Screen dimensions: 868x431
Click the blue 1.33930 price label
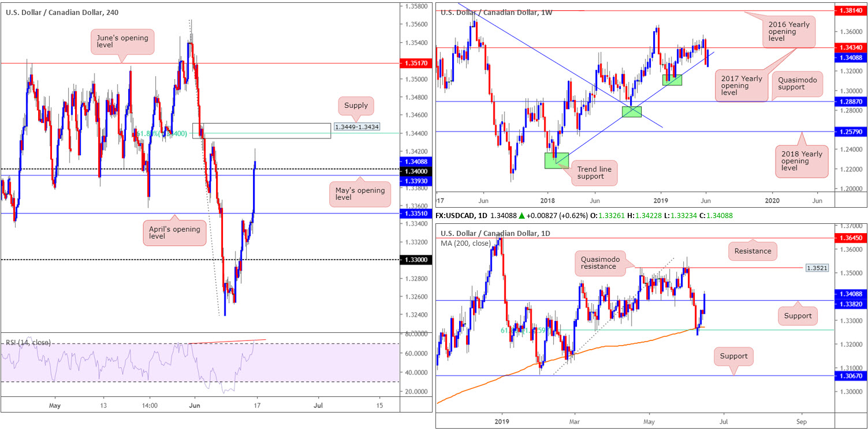tap(415, 180)
